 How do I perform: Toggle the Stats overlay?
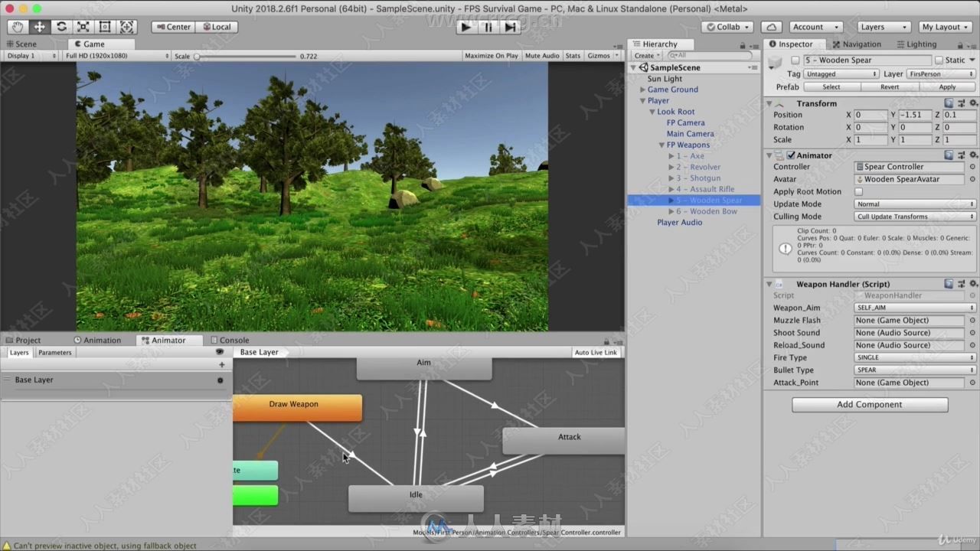tap(573, 56)
